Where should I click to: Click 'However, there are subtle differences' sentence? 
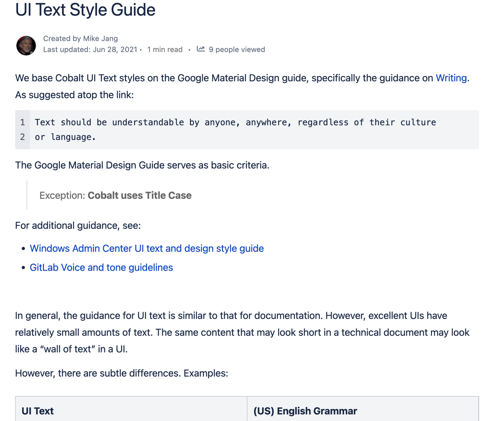[x=122, y=373]
